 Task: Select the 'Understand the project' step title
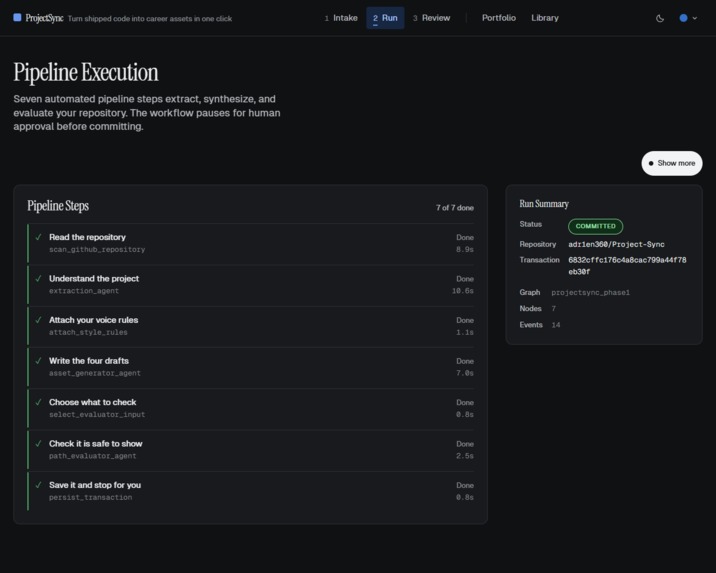tap(94, 279)
